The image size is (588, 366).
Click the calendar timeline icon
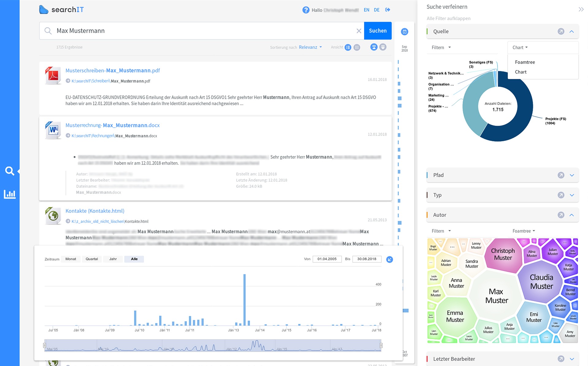[404, 32]
